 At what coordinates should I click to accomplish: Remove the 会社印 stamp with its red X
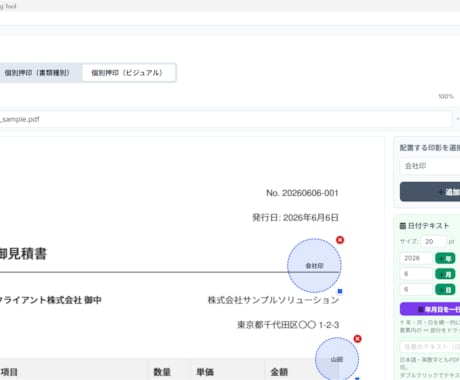pyautogui.click(x=340, y=240)
